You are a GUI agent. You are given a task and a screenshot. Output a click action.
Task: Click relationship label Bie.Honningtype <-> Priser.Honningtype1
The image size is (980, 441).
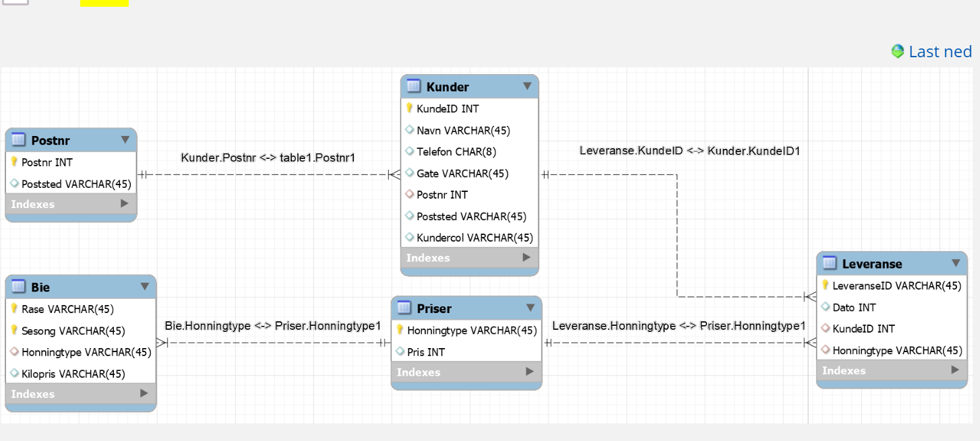[x=273, y=326]
